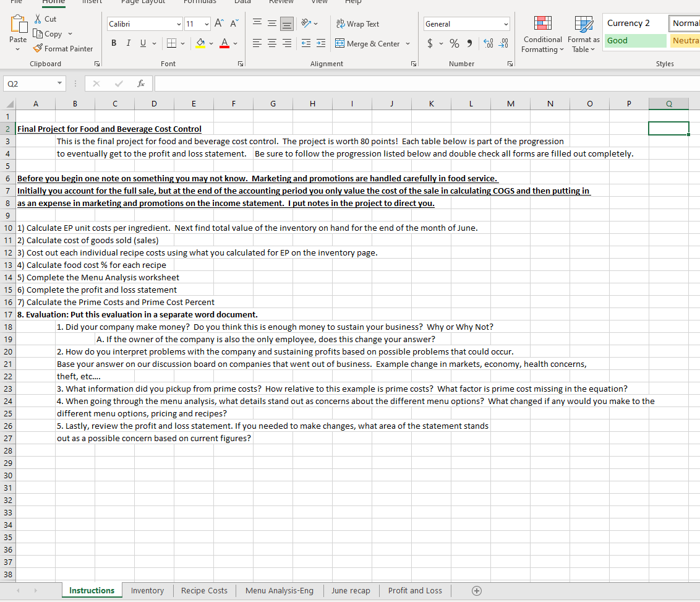The width and height of the screenshot is (700, 602).
Task: Toggle Italic formatting
Action: [129, 43]
